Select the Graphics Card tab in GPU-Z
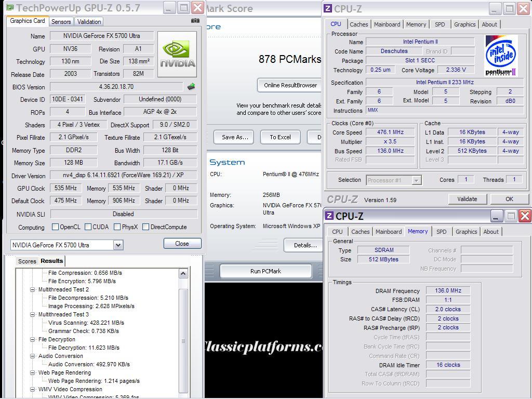Viewport: 532px width, 399px height. coord(28,21)
